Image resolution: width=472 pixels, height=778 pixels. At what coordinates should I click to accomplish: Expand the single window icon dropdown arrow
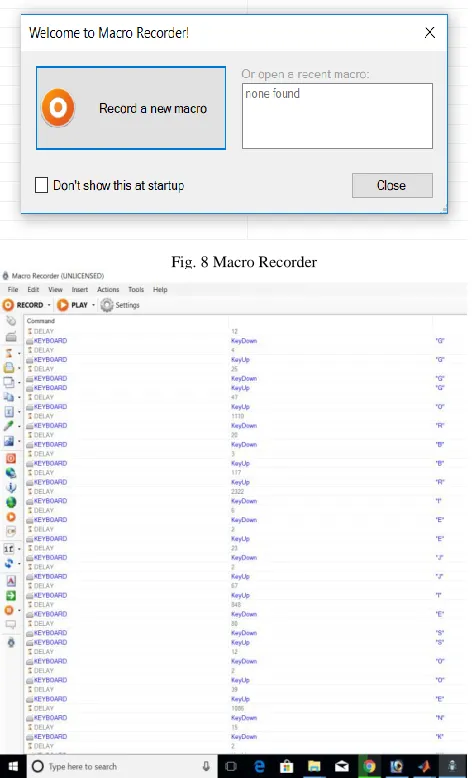(x=19, y=383)
